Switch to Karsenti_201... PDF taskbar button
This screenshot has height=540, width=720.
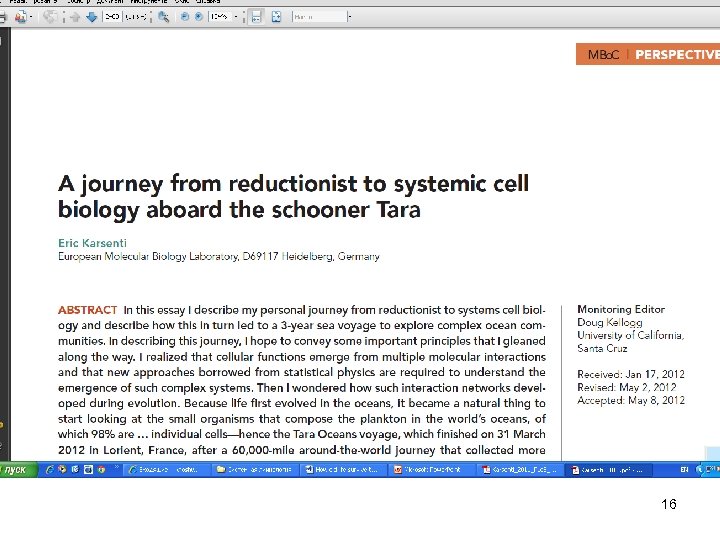[x=521, y=470]
